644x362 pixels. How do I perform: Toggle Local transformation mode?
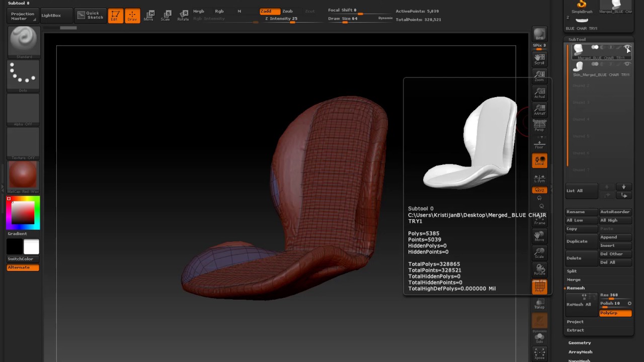pyautogui.click(x=539, y=160)
